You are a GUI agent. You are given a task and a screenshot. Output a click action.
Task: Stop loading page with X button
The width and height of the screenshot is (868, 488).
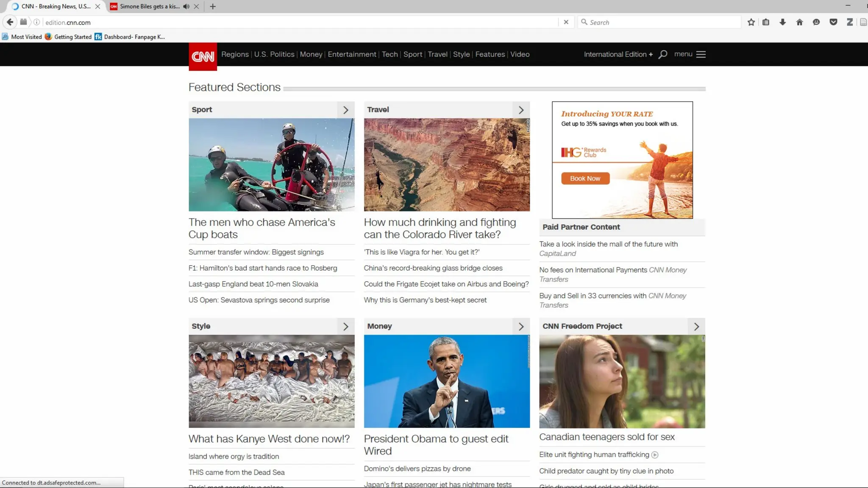click(566, 22)
